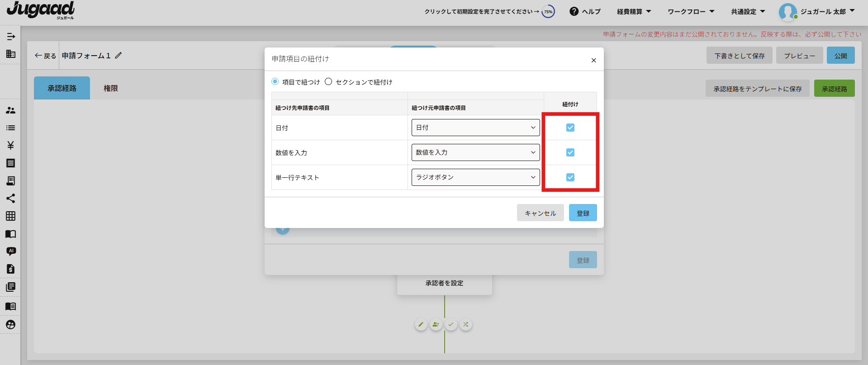Screen dimensions: 868x365
Task: Close the 申請項目の紐付け dialog
Action: 593,60
